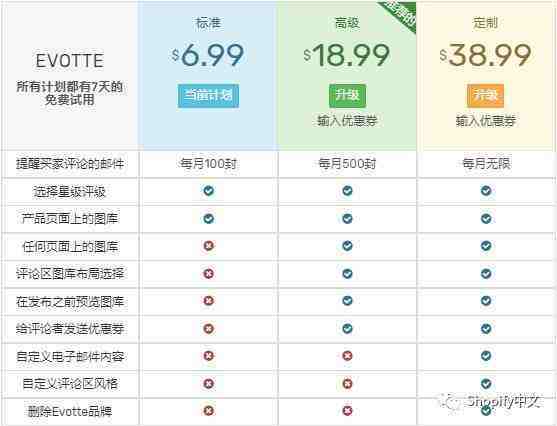Click the orange 升级 button in 定制 plan
The width and height of the screenshot is (557, 426).
486,96
